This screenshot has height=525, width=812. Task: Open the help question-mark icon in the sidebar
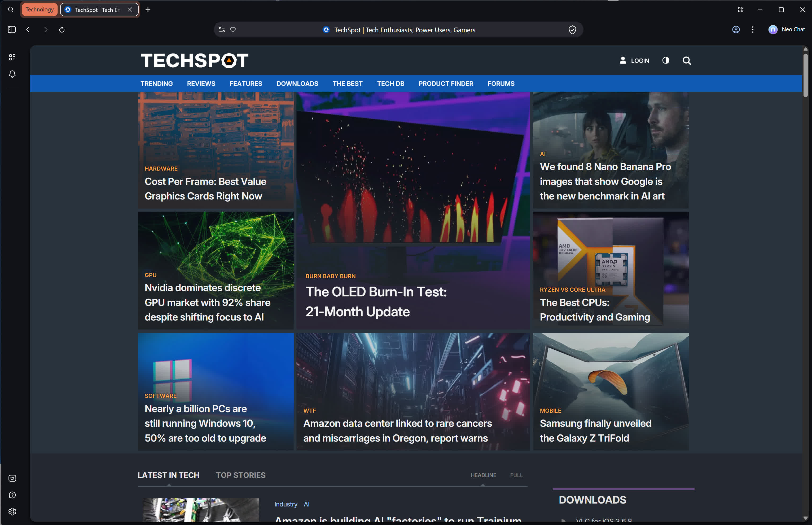pyautogui.click(x=13, y=495)
